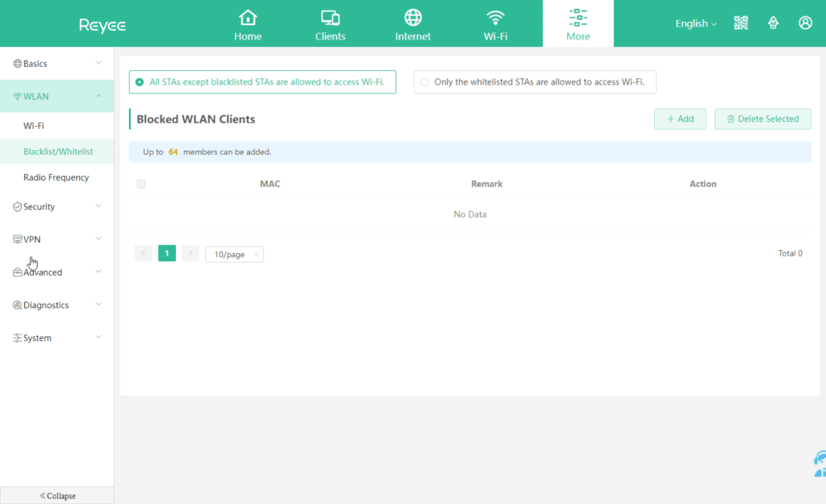Click the Add button
Viewport: 826px width, 504px height.
680,119
